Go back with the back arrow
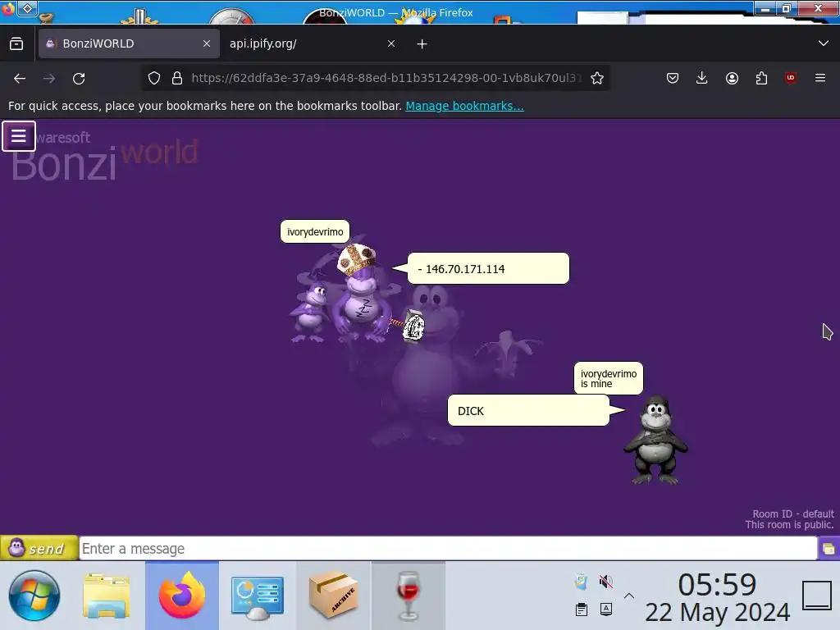Image resolution: width=840 pixels, height=630 pixels. pyautogui.click(x=20, y=79)
